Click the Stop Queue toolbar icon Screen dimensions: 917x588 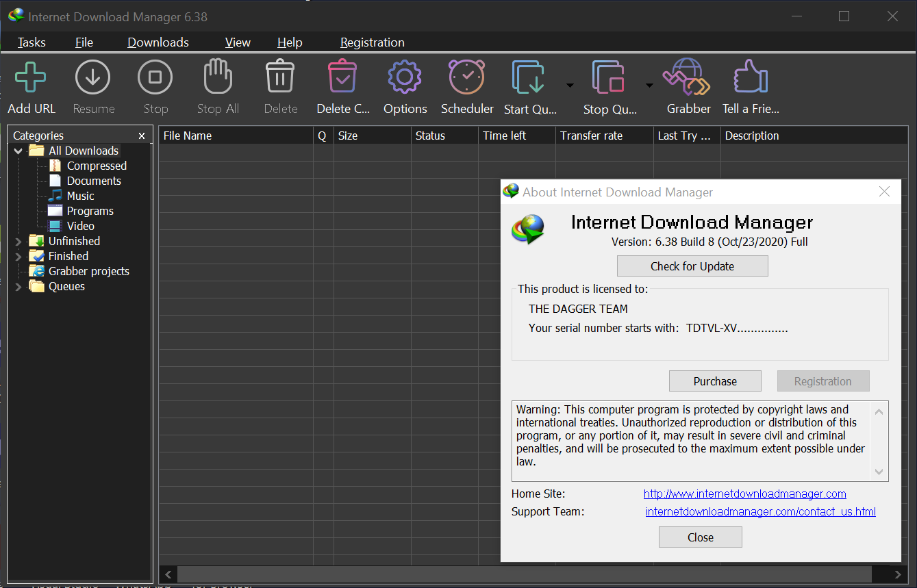(609, 77)
